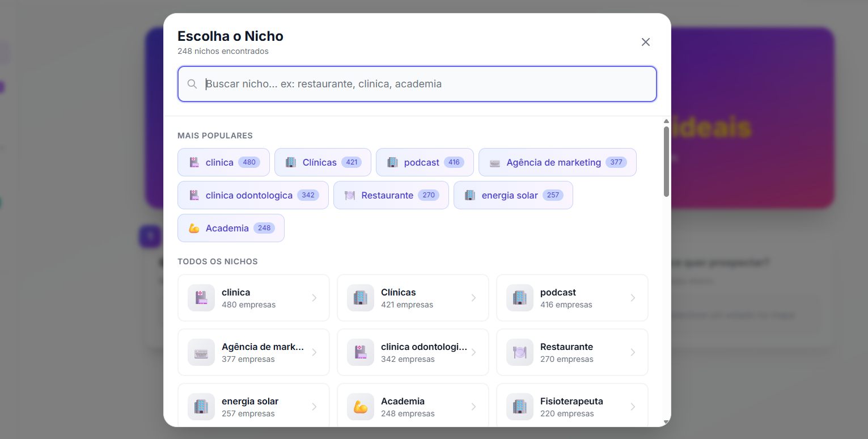The height and width of the screenshot is (439, 868).
Task: Click inside the niche search field
Action: [x=417, y=83]
